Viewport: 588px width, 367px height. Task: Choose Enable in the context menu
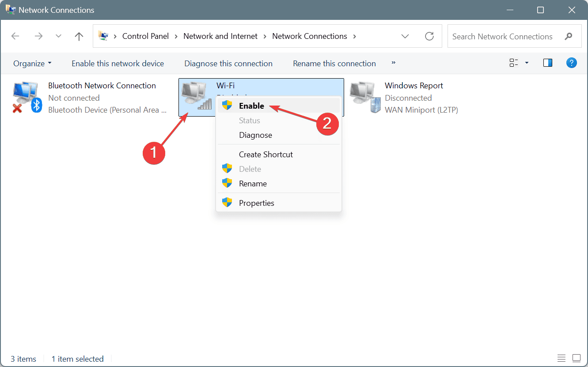[279, 106]
